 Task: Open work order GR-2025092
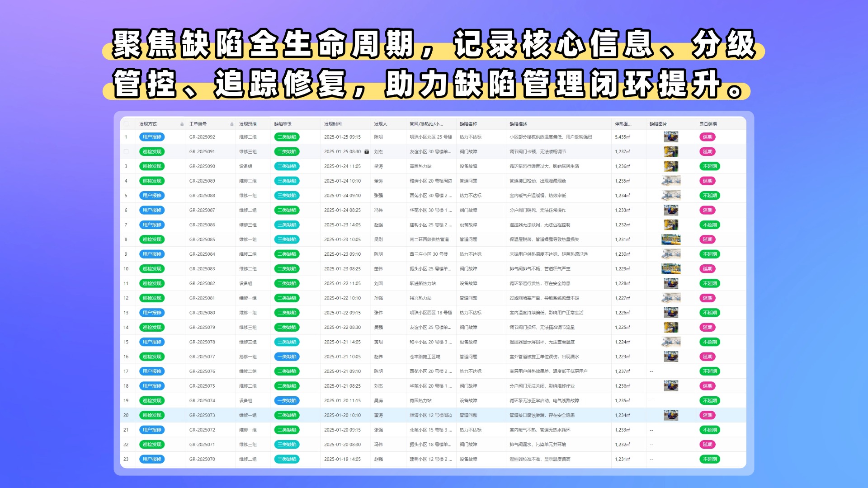[x=202, y=137]
